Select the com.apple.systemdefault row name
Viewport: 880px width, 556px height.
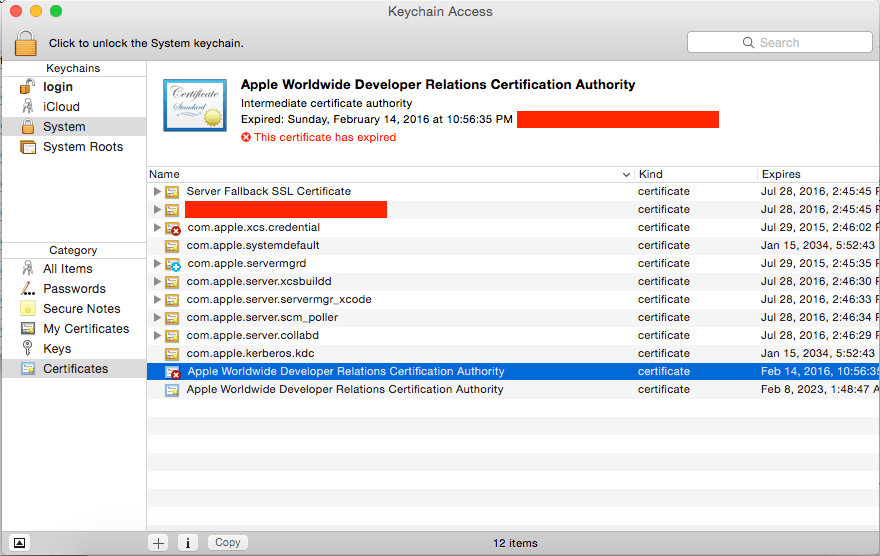253,245
